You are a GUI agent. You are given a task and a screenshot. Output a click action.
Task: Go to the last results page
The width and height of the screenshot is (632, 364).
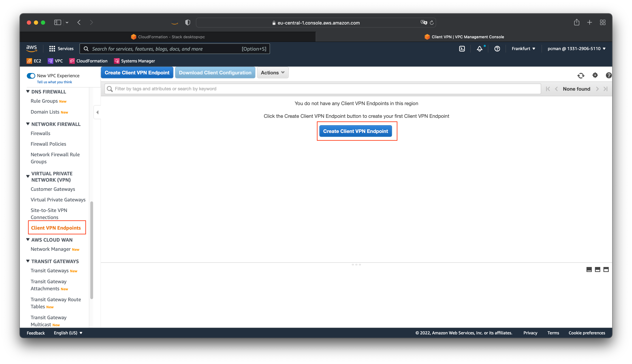pyautogui.click(x=606, y=89)
